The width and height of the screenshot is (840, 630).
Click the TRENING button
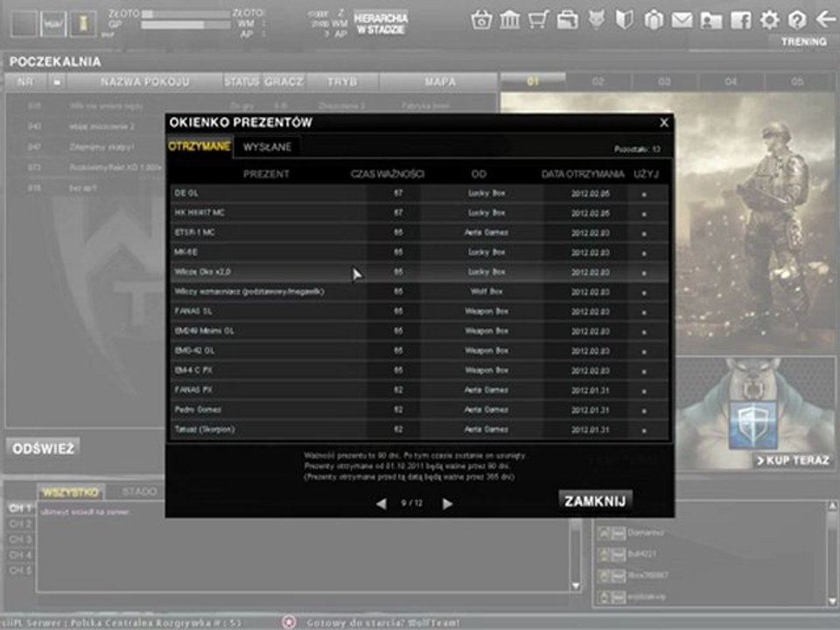tap(803, 41)
